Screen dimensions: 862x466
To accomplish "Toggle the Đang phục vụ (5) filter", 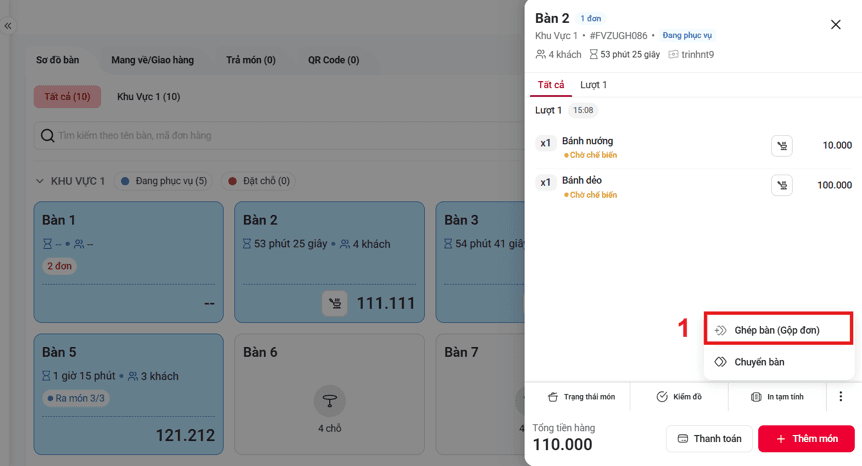I will (x=164, y=181).
